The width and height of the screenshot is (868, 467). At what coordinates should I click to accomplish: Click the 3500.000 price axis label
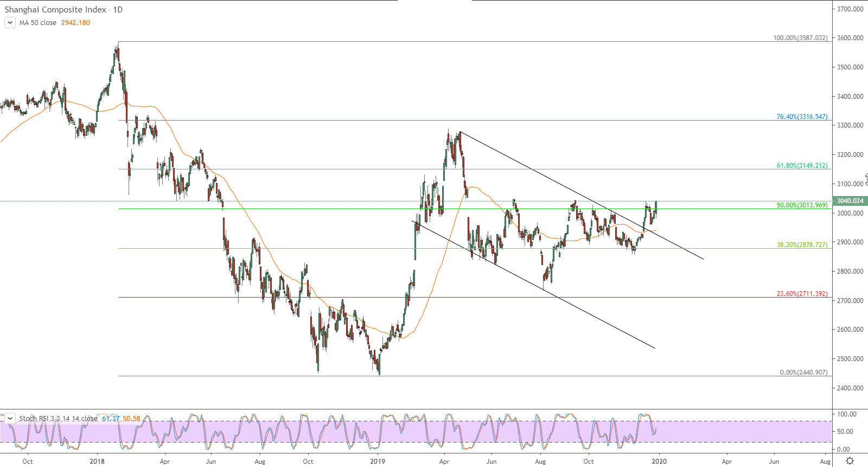click(850, 67)
